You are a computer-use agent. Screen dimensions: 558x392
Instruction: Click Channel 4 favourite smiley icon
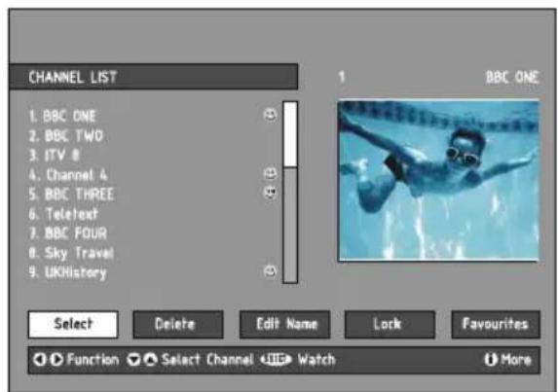click(270, 173)
